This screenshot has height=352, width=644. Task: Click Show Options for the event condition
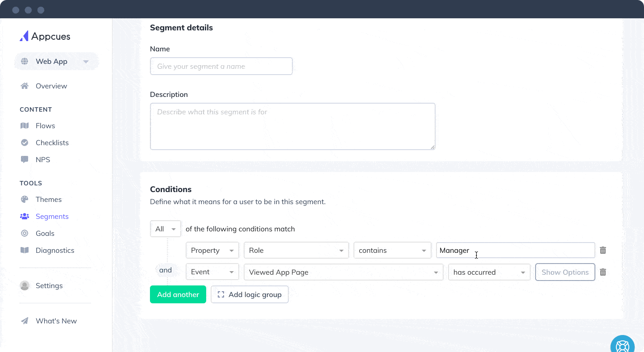pyautogui.click(x=565, y=272)
